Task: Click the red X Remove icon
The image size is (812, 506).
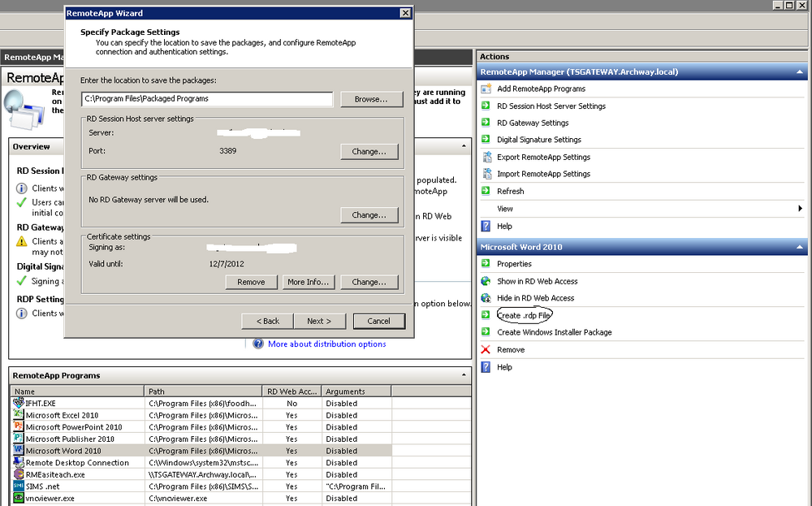Action: (x=486, y=349)
